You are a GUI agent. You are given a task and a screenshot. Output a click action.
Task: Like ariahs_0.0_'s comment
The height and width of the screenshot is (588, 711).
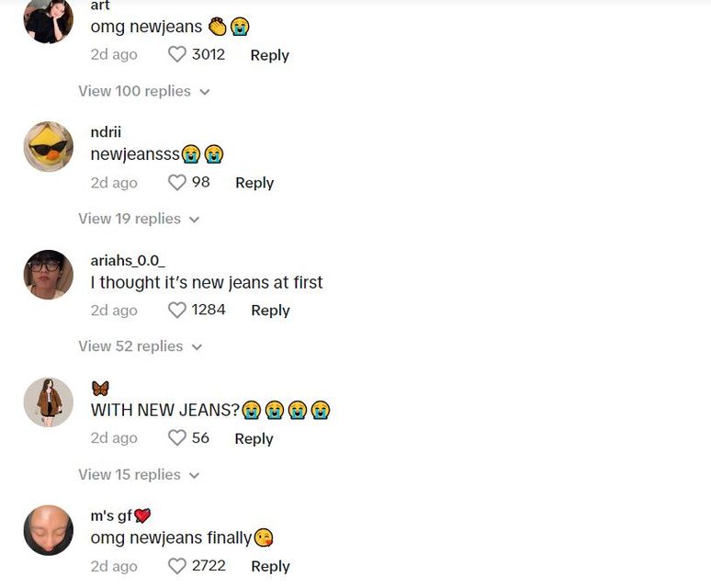tap(177, 311)
